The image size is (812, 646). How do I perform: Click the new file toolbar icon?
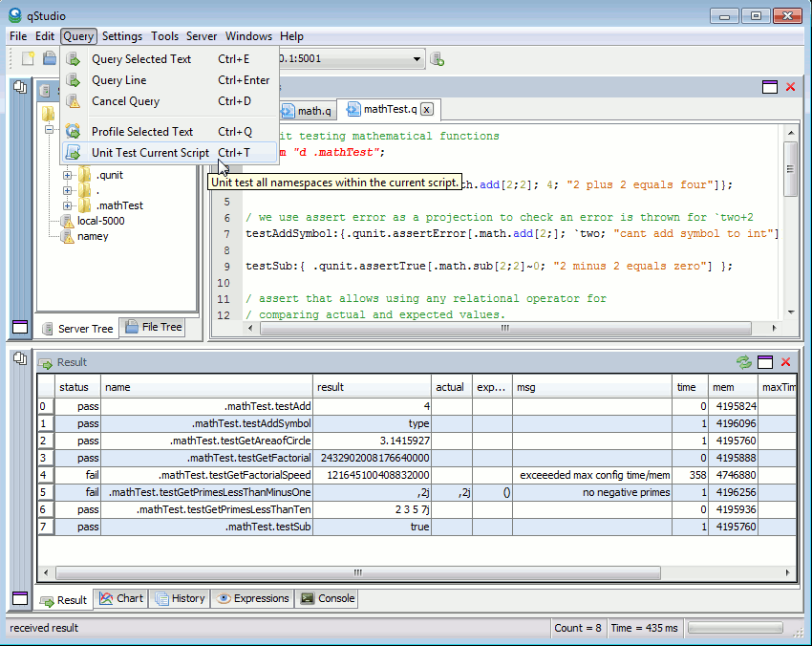tap(28, 58)
